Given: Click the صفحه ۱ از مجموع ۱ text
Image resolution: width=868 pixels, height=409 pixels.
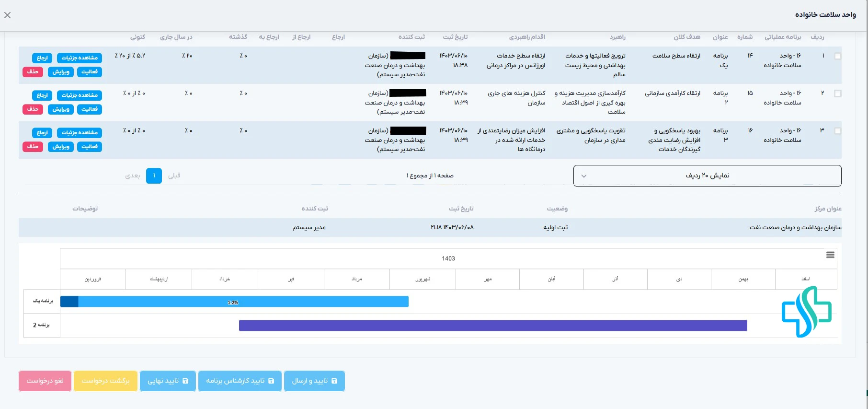Looking at the screenshot, I should (430, 175).
